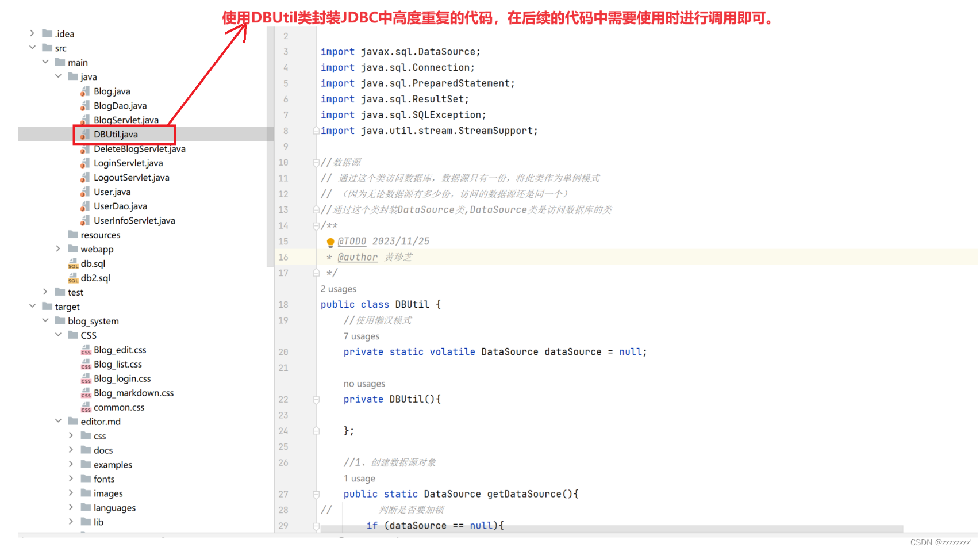Click the webapp folder icon

73,249
